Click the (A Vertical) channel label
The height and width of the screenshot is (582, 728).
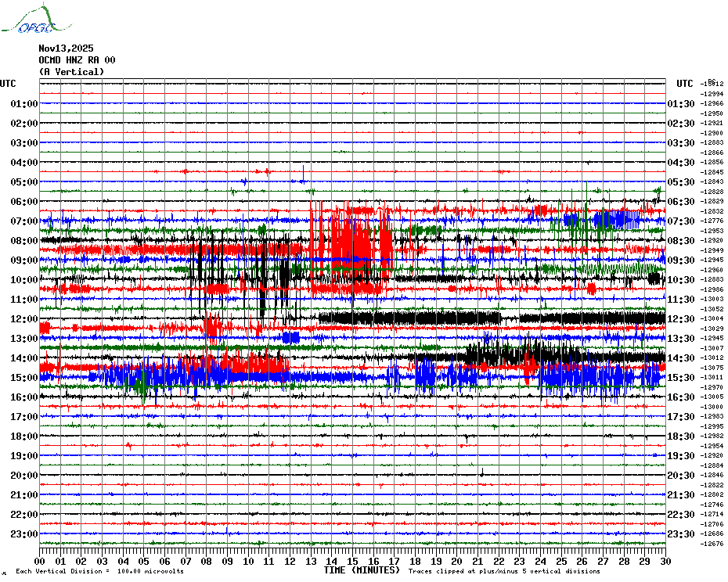point(70,72)
